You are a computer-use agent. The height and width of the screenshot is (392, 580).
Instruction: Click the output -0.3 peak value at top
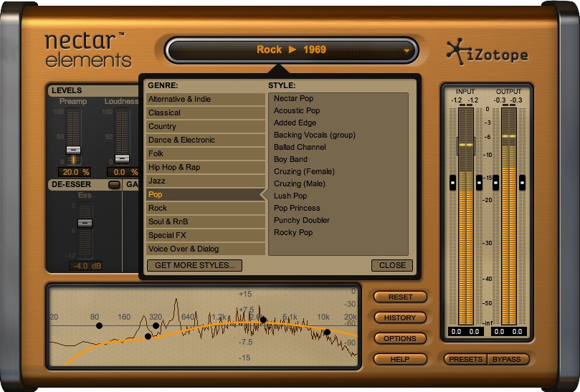[x=508, y=100]
